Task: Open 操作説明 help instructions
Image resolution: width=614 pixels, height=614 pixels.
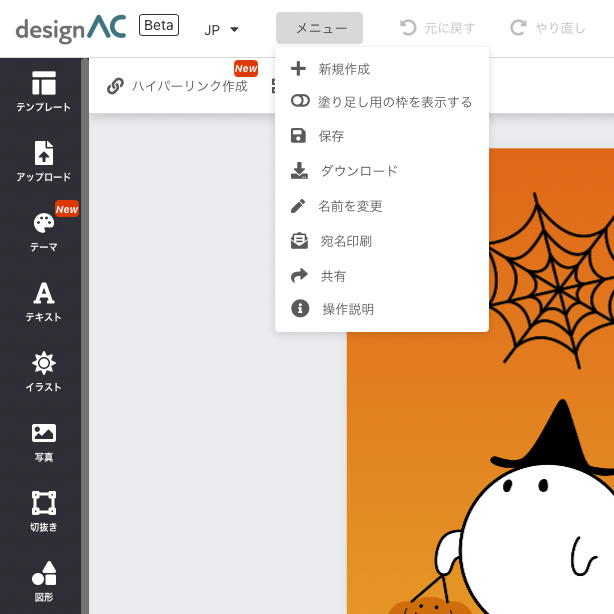Action: coord(382,309)
